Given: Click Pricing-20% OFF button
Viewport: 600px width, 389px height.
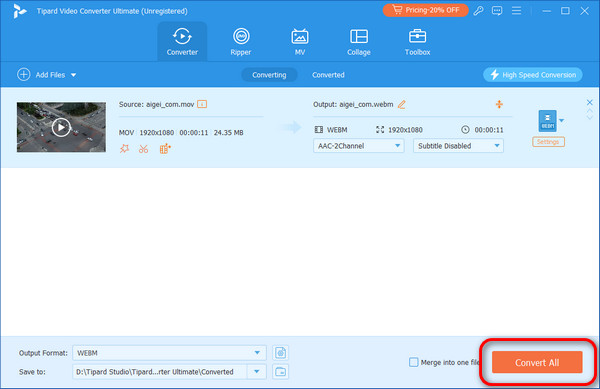Looking at the screenshot, I should coord(426,10).
